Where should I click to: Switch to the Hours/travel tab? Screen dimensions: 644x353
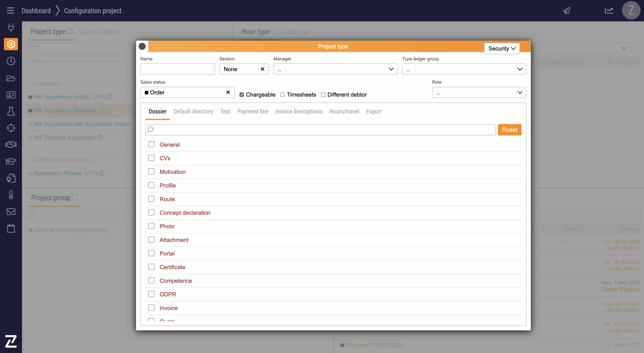[x=344, y=111]
